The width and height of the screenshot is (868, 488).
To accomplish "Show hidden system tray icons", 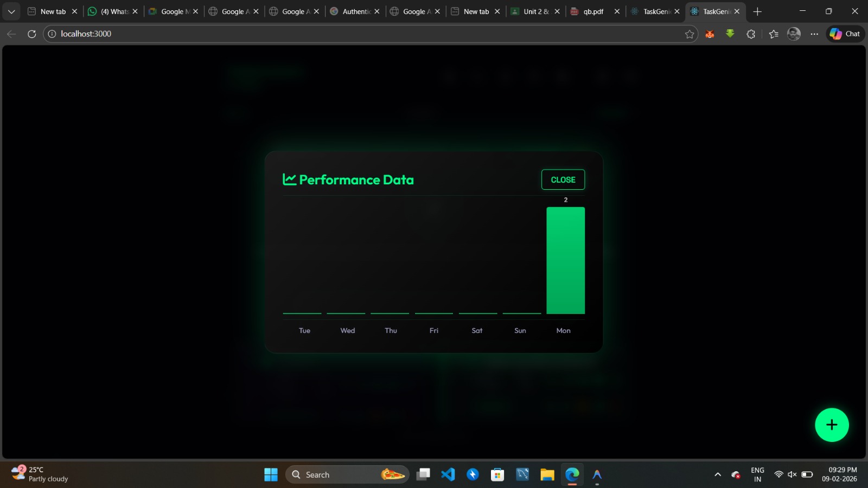I will (718, 474).
